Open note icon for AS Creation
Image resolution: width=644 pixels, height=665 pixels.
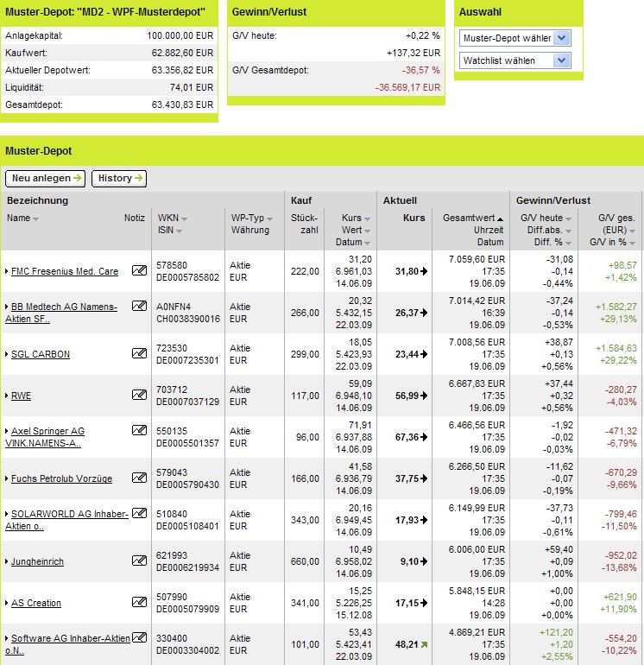click(x=139, y=602)
